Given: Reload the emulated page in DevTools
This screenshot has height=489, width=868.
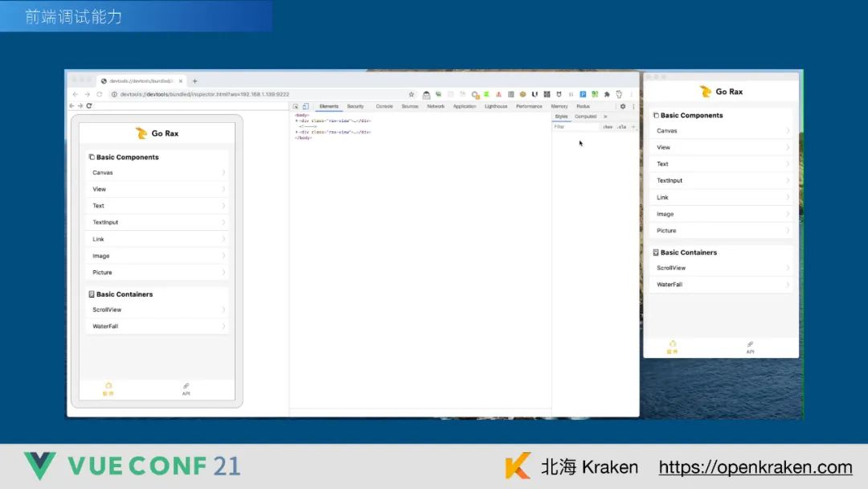Looking at the screenshot, I should coord(89,106).
